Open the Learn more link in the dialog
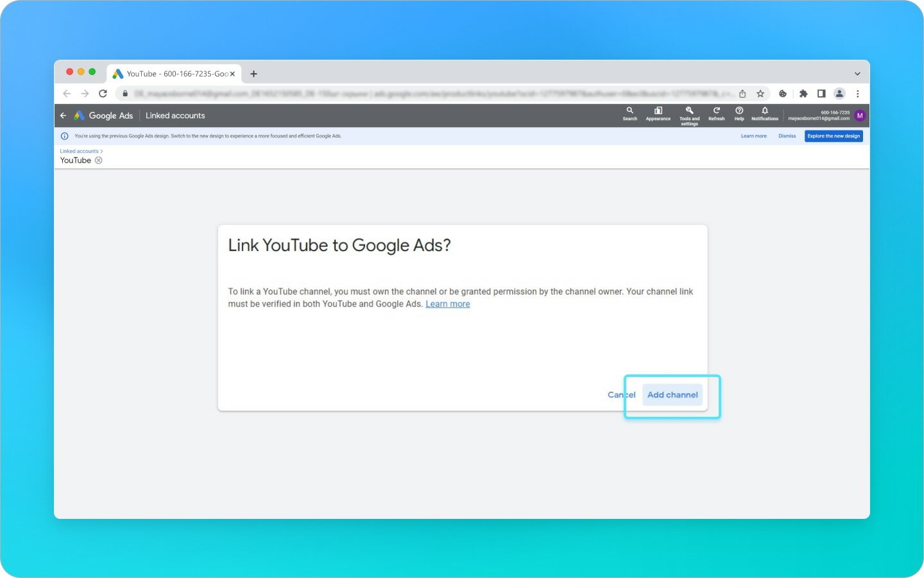The image size is (924, 578). (x=448, y=304)
